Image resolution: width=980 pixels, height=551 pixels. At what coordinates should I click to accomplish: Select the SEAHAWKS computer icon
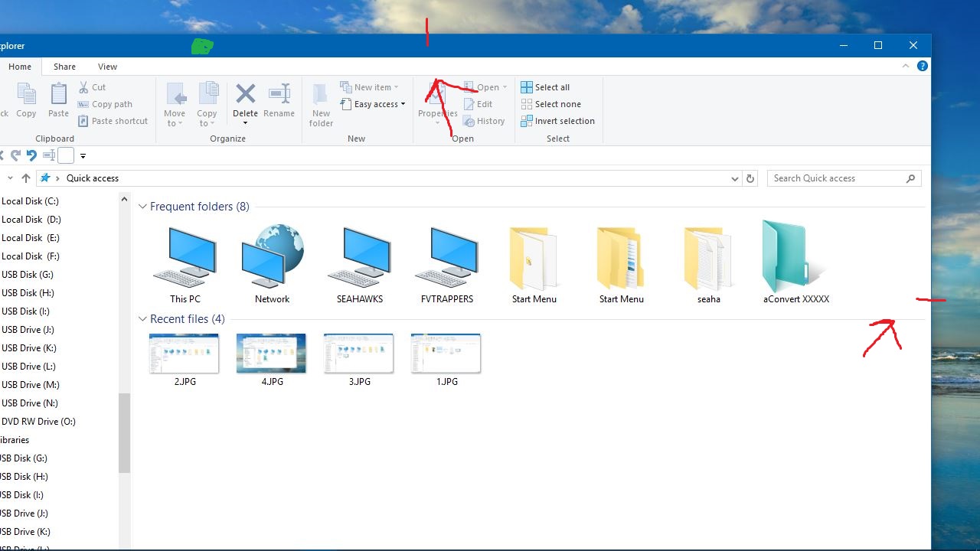360,265
